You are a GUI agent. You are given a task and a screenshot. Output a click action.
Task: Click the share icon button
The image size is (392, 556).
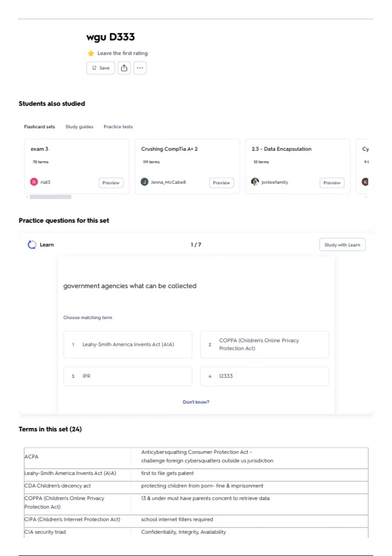(124, 68)
